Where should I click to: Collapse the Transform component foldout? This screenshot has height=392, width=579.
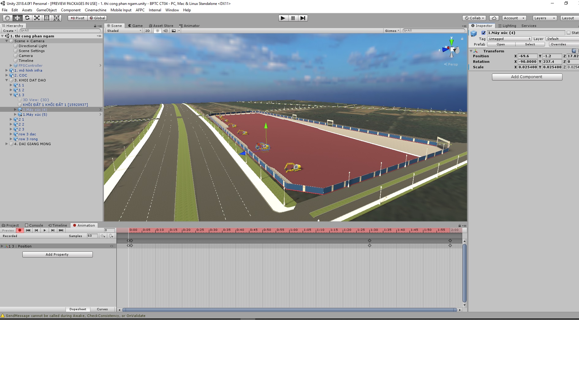tap(471, 51)
